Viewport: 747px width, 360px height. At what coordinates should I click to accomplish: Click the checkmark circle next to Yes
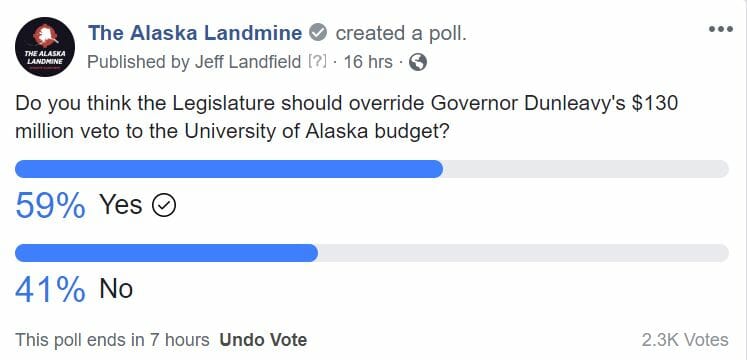(x=164, y=206)
